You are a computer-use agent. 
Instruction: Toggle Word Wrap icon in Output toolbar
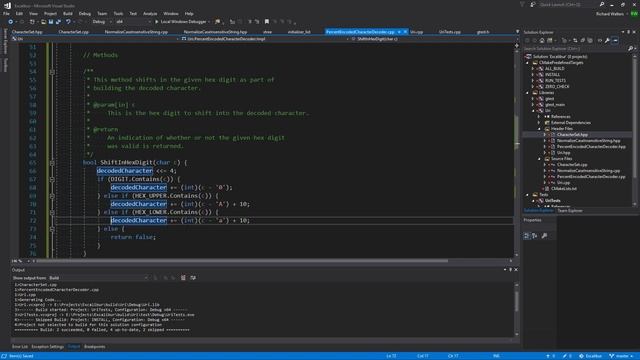click(x=193, y=278)
